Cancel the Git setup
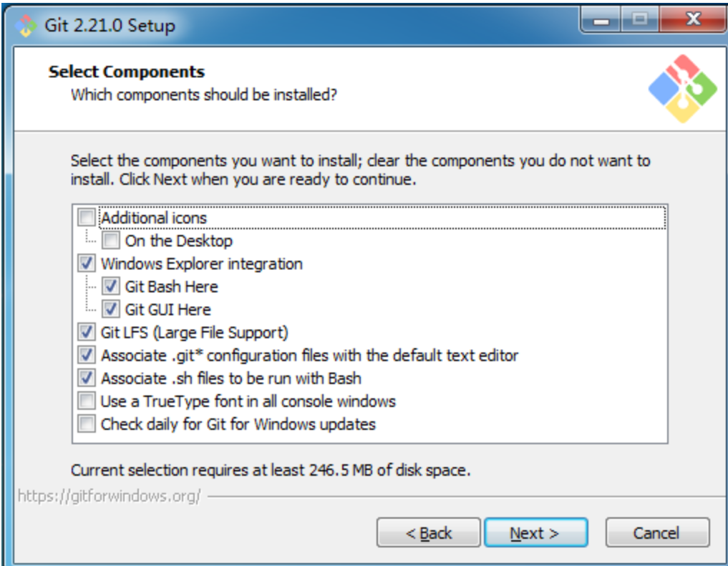728x566 pixels. (657, 532)
